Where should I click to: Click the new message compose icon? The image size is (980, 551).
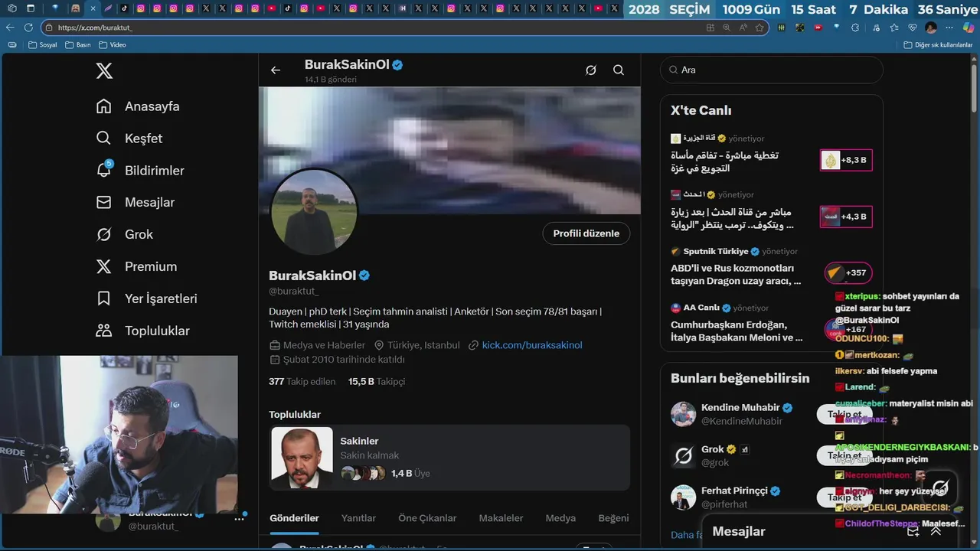913,531
